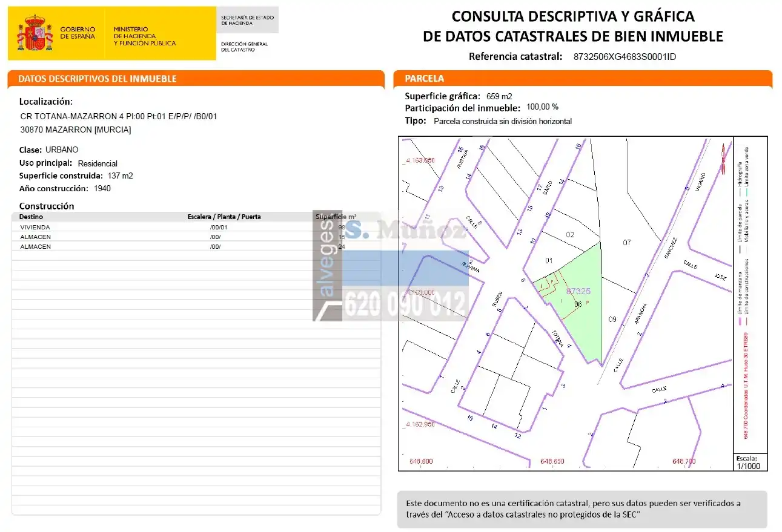
Task: Click the 'Escala: 1/1000' scale box
Action: (750, 462)
